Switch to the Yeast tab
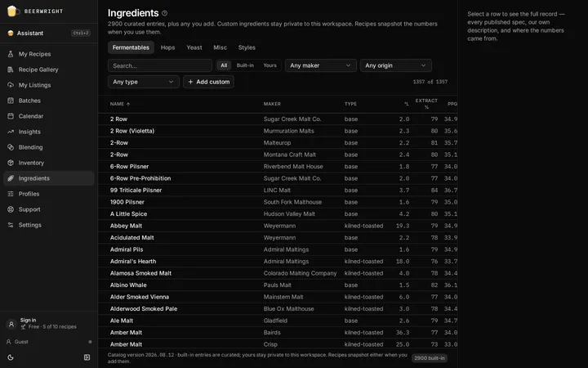This screenshot has height=368, width=588. (194, 47)
